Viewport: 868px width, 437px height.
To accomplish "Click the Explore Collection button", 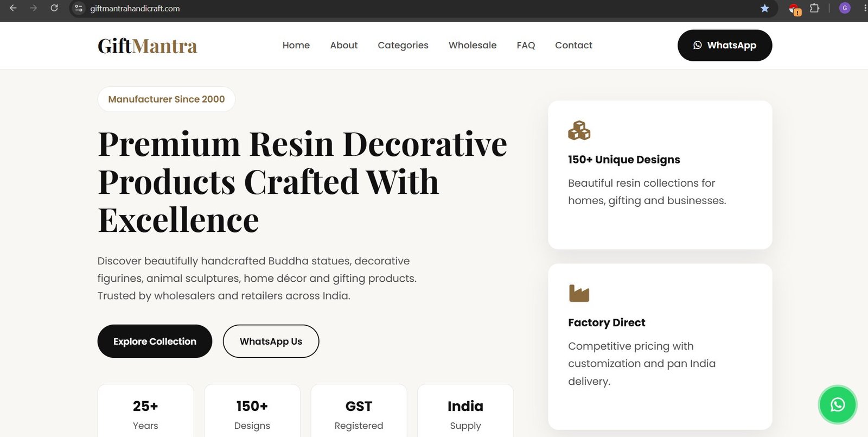I will pos(155,341).
